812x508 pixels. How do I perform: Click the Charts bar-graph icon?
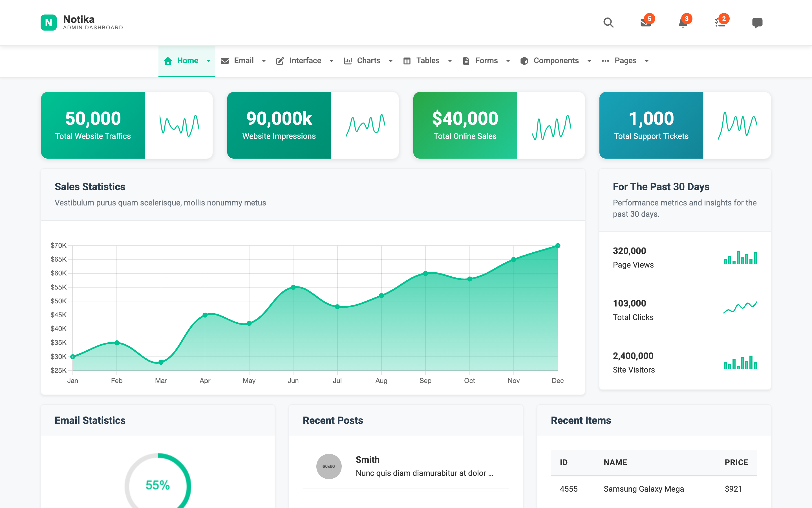348,61
